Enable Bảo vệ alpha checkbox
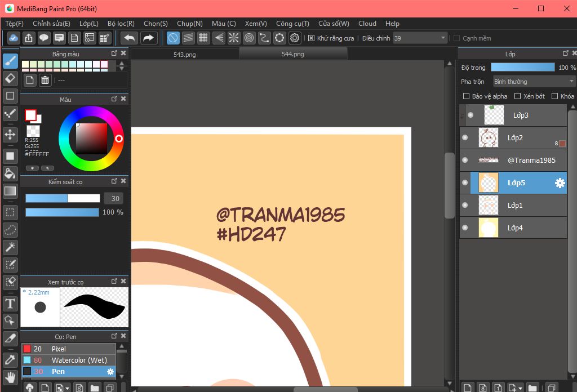Viewport: 577px width, 392px height. tap(466, 96)
